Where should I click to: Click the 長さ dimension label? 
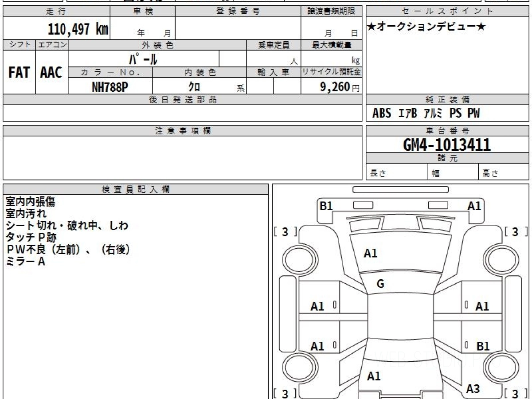point(378,173)
